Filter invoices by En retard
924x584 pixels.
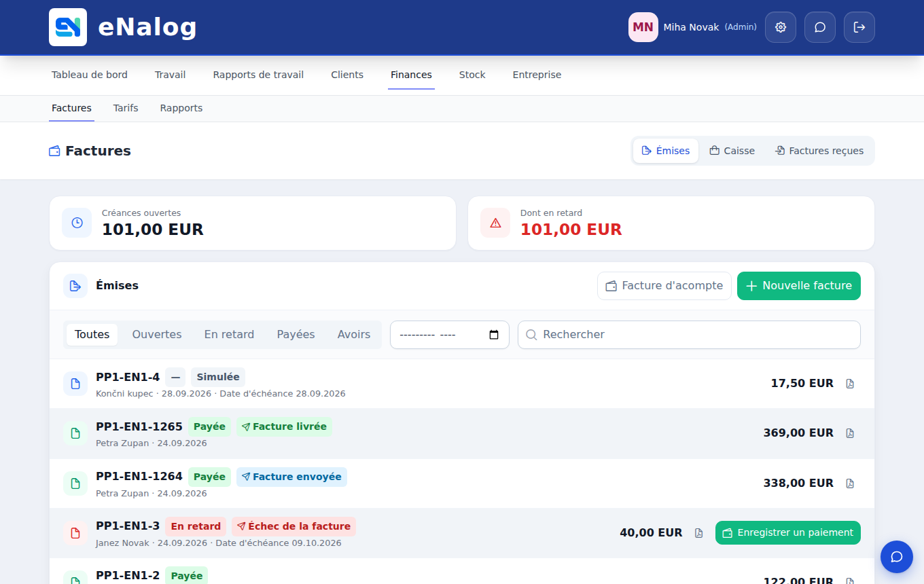pyautogui.click(x=229, y=335)
